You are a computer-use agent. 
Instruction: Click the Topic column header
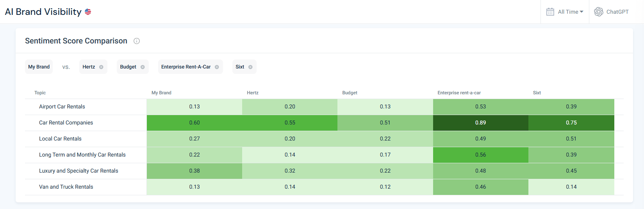click(40, 93)
